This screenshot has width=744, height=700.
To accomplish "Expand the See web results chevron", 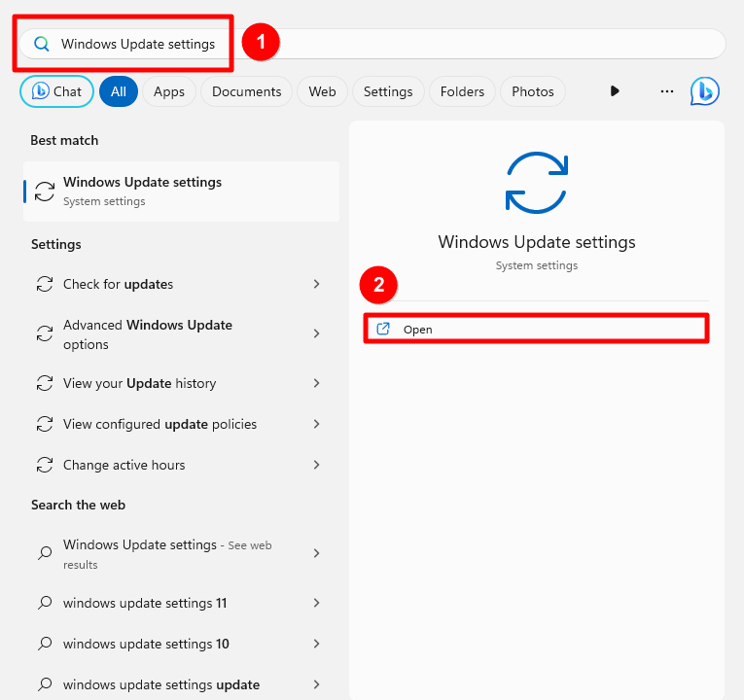I will (316, 553).
